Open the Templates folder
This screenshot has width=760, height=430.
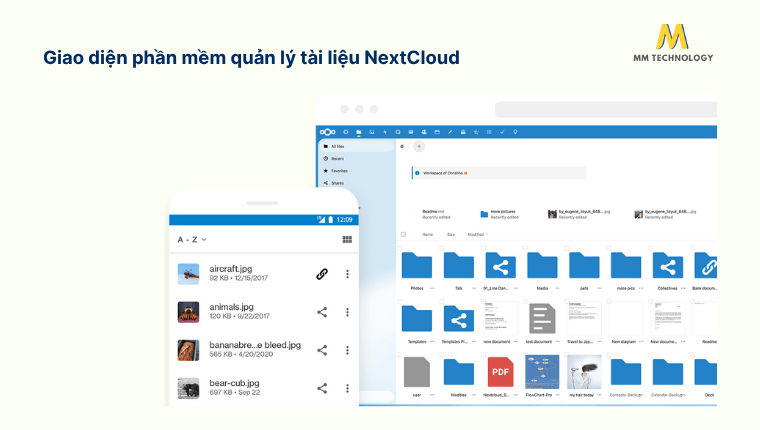[x=417, y=319]
